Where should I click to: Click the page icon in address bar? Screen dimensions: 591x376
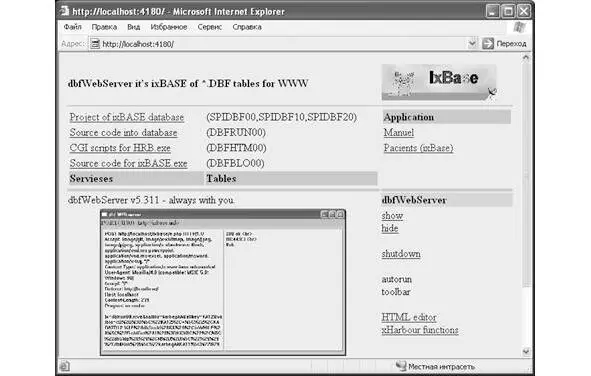click(95, 44)
